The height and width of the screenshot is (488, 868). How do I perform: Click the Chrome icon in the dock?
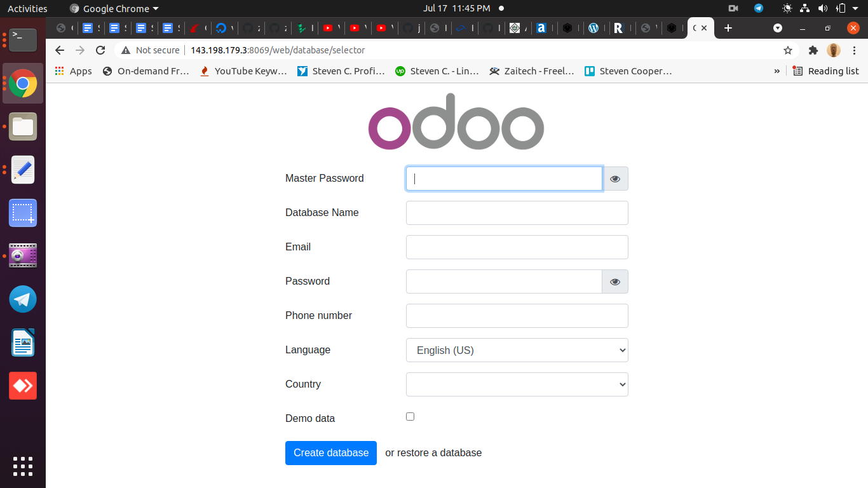pyautogui.click(x=23, y=83)
